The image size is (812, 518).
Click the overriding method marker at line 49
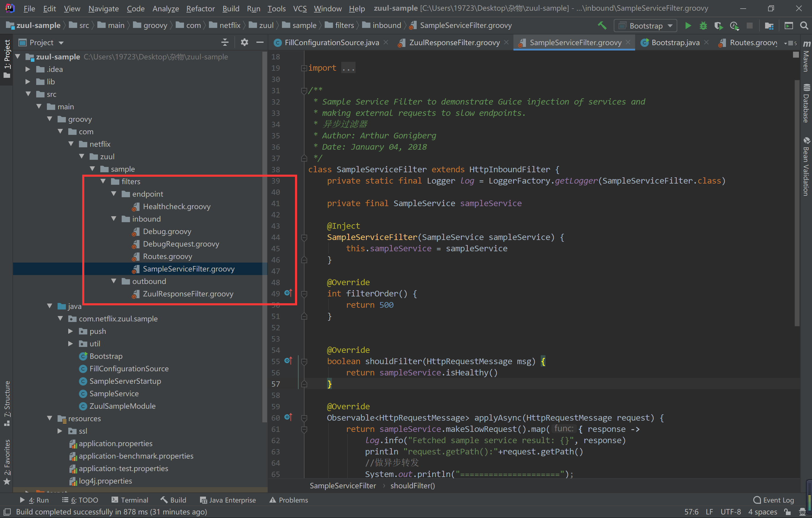pyautogui.click(x=288, y=293)
